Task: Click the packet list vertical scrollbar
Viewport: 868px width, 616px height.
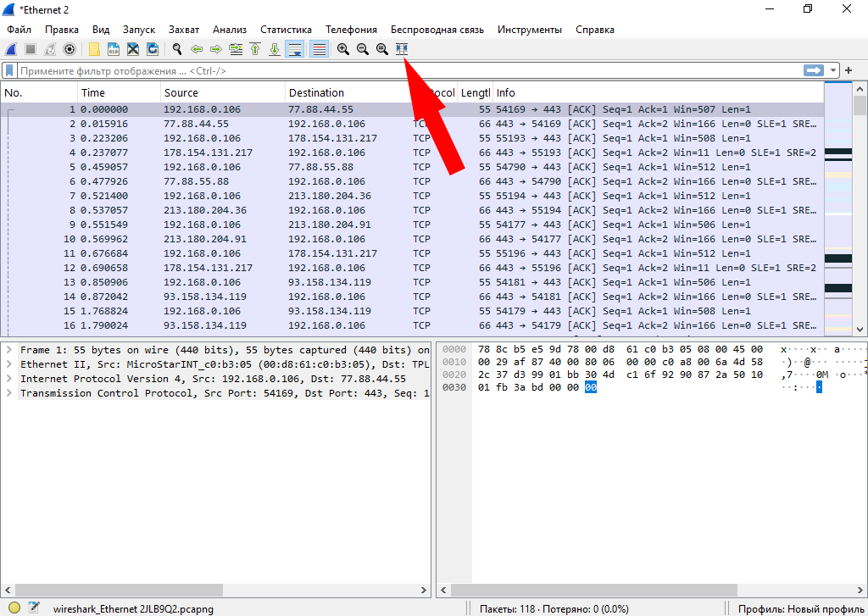Action: 860,212
